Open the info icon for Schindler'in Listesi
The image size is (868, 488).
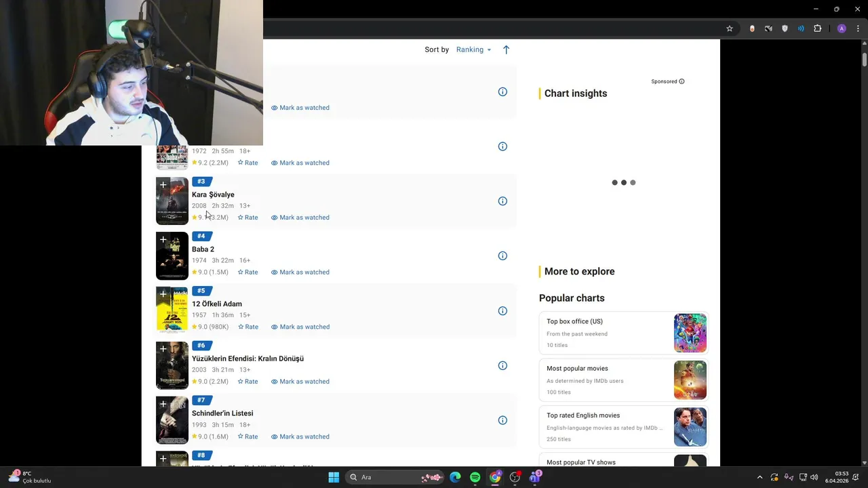(x=502, y=420)
